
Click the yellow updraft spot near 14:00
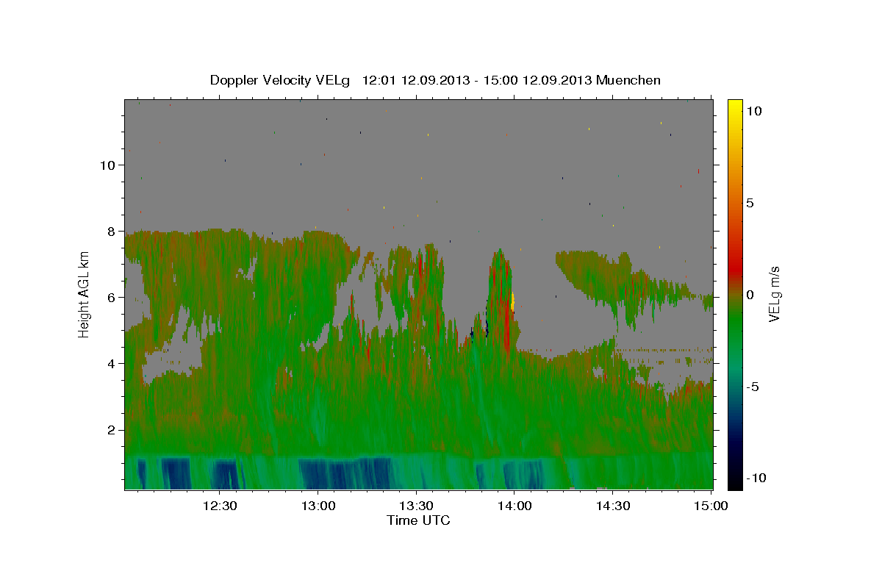pos(512,301)
